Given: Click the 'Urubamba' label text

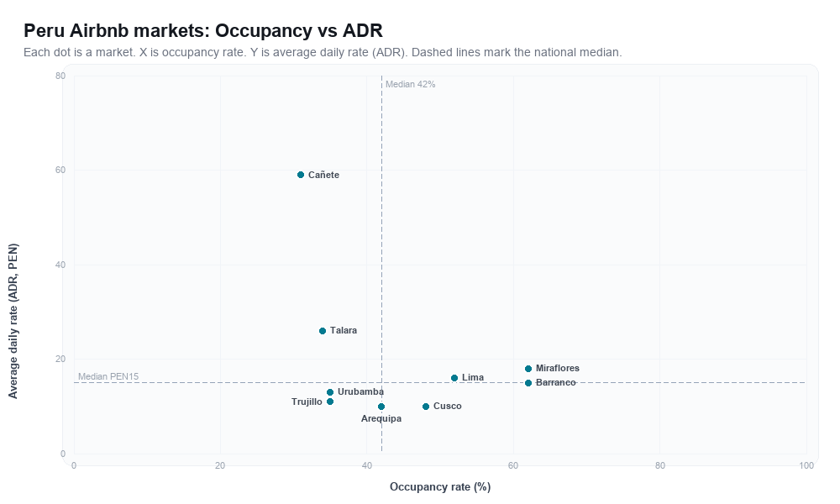Looking at the screenshot, I should (360, 392).
